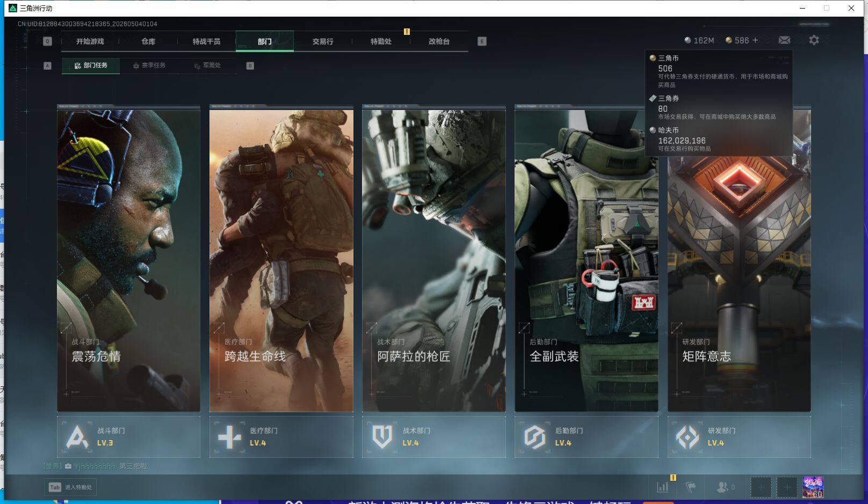The width and height of the screenshot is (868, 504).
Task: Click the first empty squad slot plus
Action: point(761,487)
